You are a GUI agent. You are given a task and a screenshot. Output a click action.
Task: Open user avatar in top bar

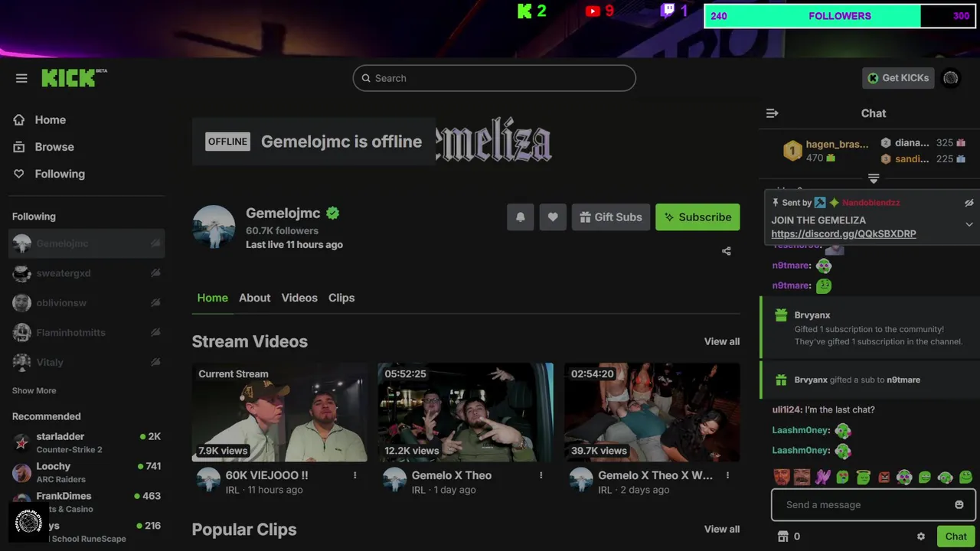tap(951, 78)
